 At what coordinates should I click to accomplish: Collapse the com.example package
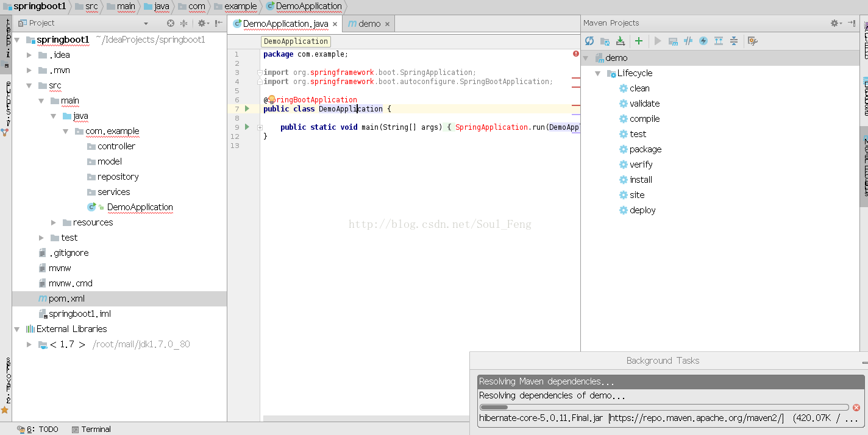[x=66, y=131]
